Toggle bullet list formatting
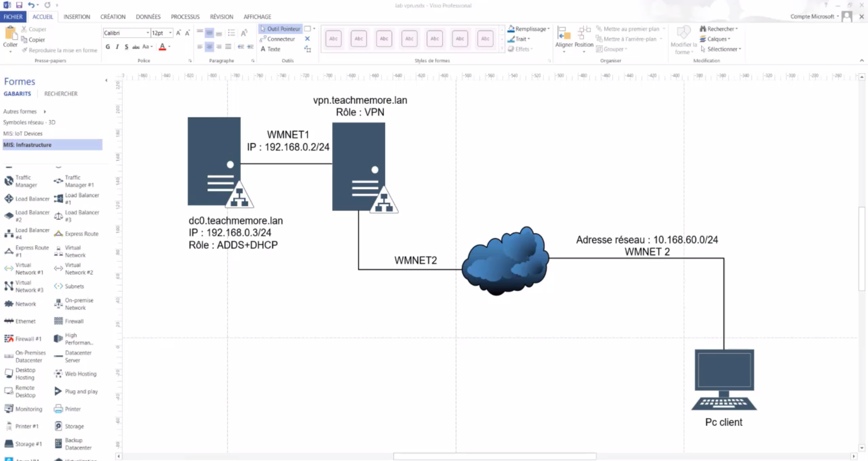 [231, 33]
